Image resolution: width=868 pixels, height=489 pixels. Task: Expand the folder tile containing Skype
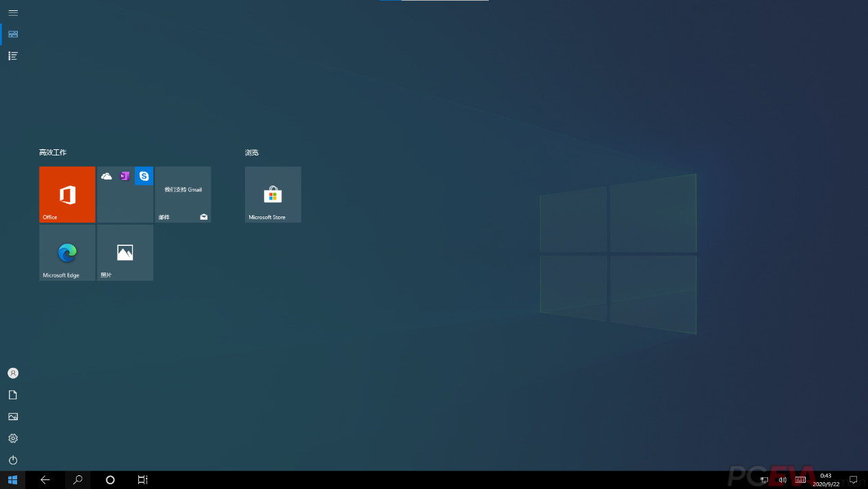pyautogui.click(x=125, y=195)
